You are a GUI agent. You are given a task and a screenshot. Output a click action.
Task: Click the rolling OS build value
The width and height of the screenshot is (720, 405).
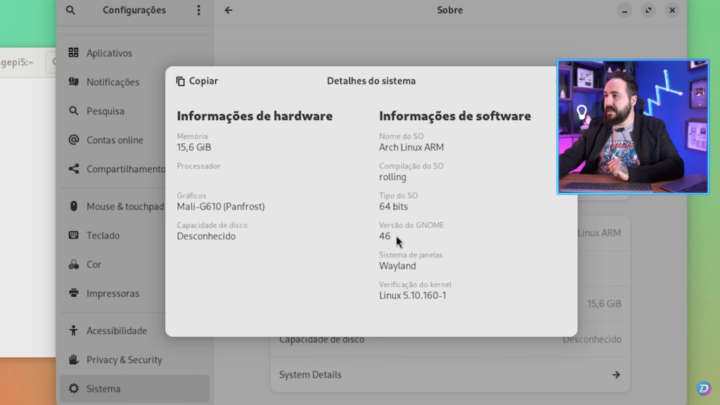tap(393, 177)
